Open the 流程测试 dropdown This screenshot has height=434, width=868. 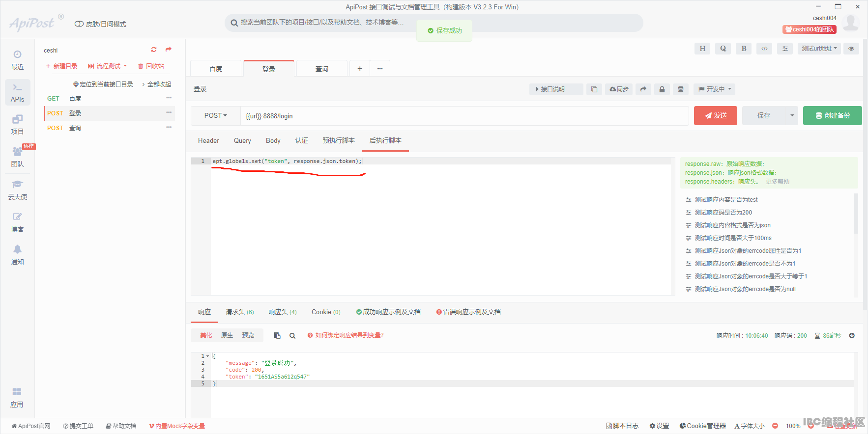point(108,66)
